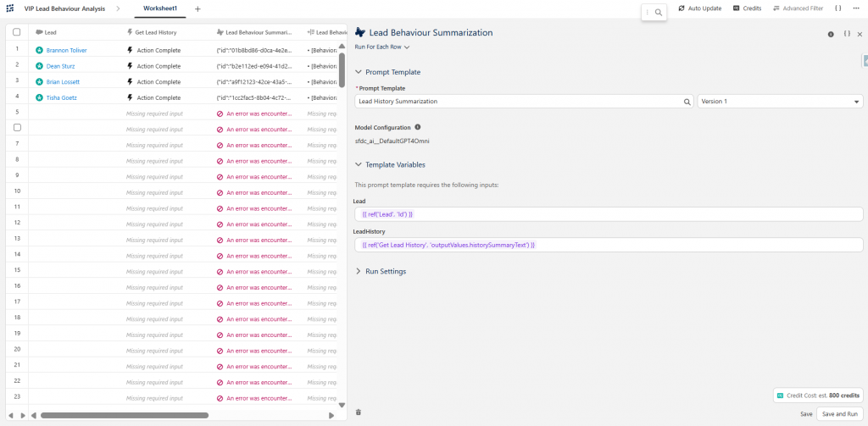Image resolution: width=868 pixels, height=426 pixels.
Task: Open the Brian Lossett lead link
Action: (x=63, y=82)
